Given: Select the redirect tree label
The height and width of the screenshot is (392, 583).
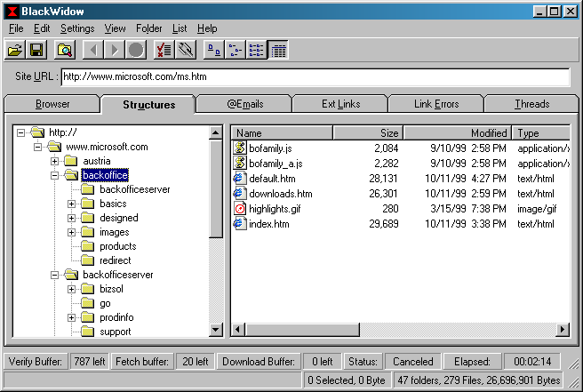Looking at the screenshot, I should pyautogui.click(x=116, y=260).
